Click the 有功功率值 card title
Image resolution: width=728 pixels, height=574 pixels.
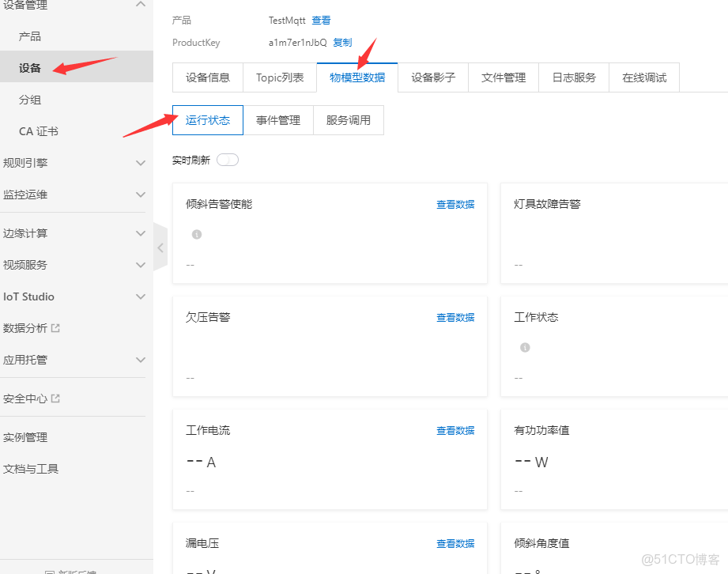click(541, 430)
